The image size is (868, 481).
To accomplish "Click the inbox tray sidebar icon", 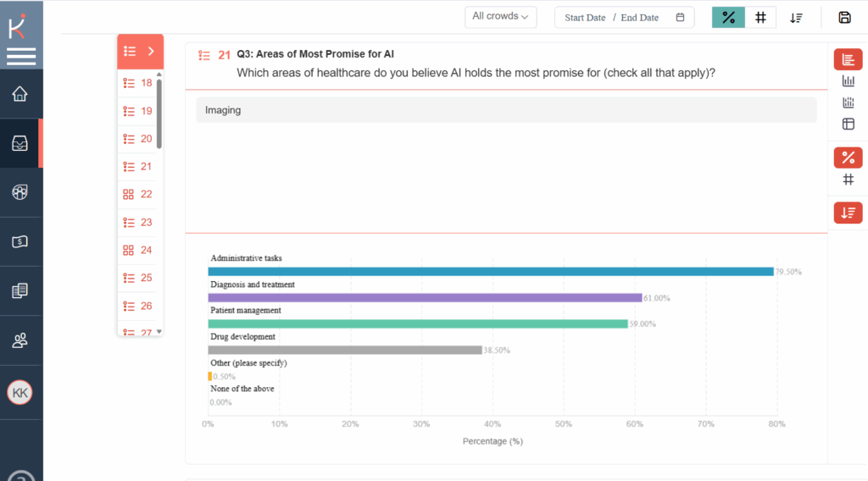I will [x=19, y=143].
